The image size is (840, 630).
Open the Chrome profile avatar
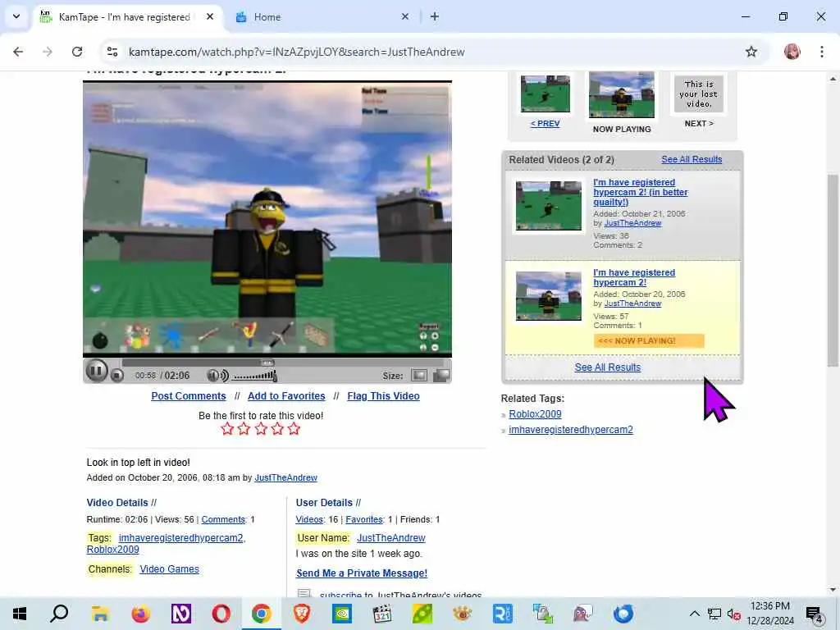pos(792,52)
